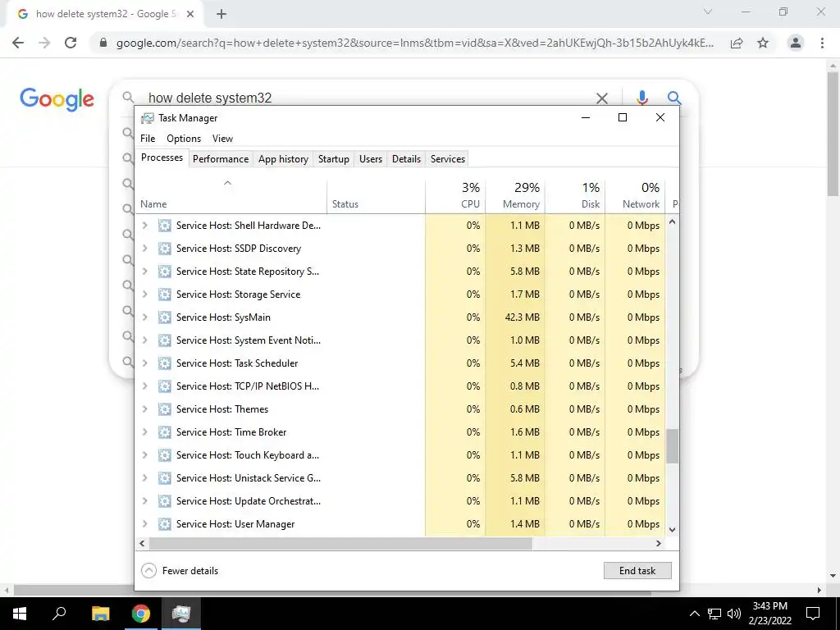The image size is (840, 630).
Task: Expand Service Host: System Event Notification row
Action: point(144,340)
